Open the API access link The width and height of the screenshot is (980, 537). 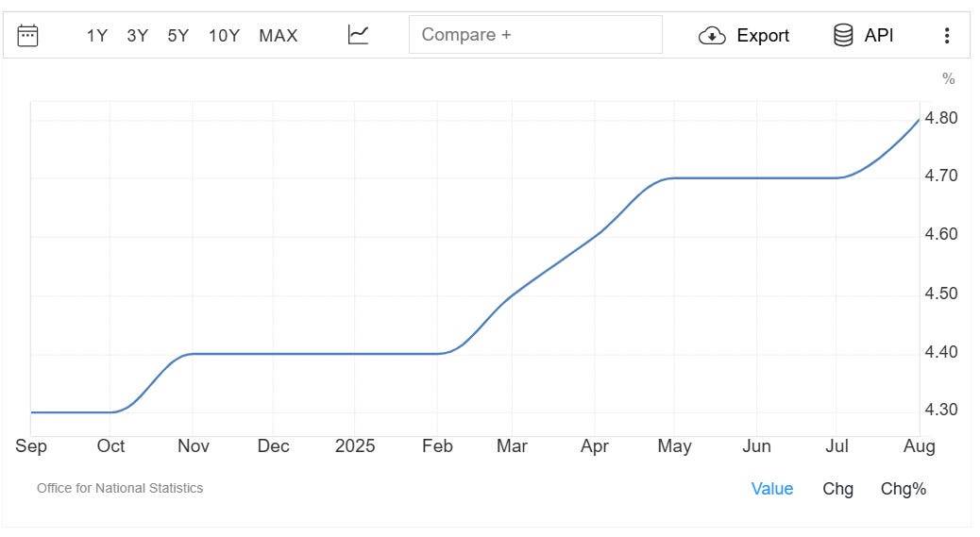point(879,36)
